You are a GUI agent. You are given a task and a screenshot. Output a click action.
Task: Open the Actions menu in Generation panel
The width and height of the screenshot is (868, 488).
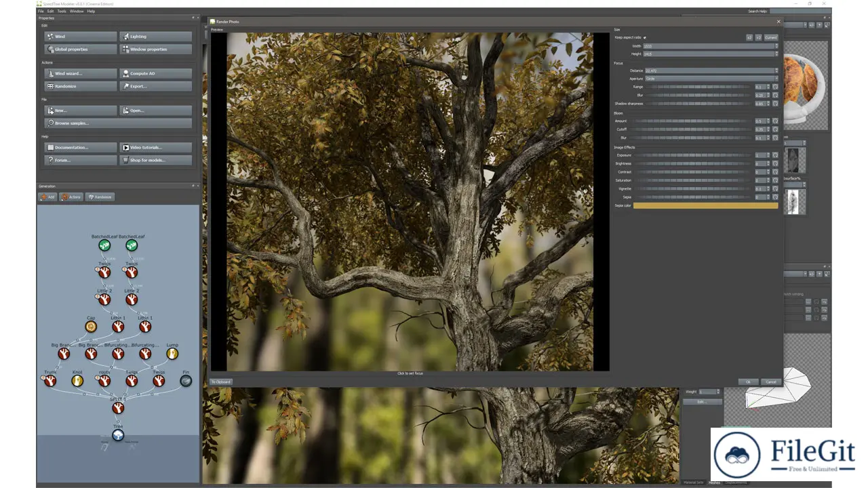(x=71, y=197)
